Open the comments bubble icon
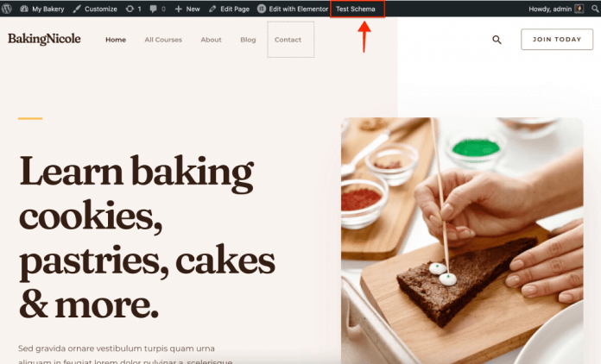 154,9
